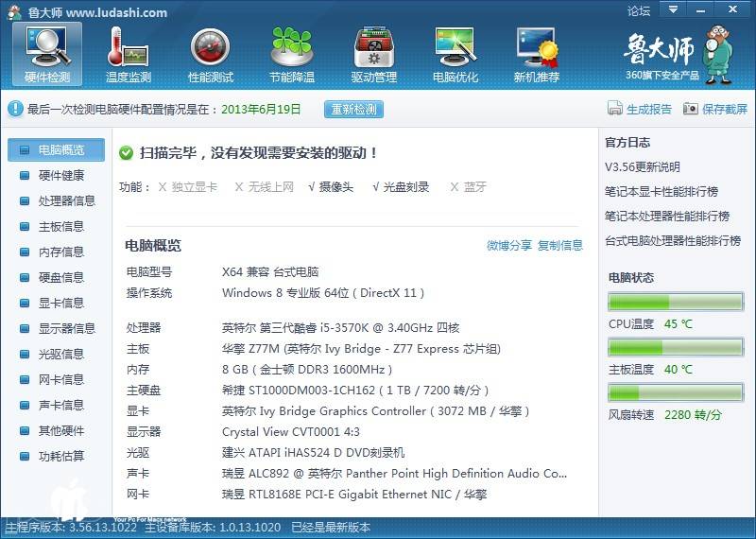Viewport: 756px width, 539px height.
Task: Click the 复制信息 copy info link
Action: pos(560,246)
